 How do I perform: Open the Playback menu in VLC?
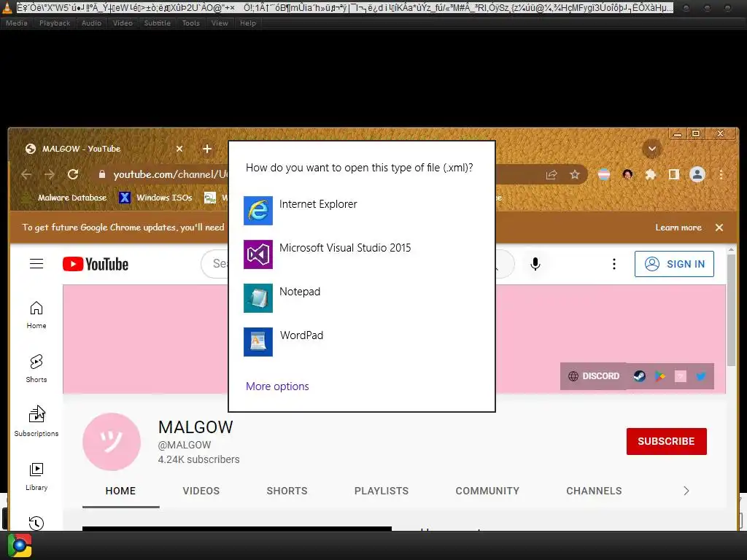click(x=55, y=23)
